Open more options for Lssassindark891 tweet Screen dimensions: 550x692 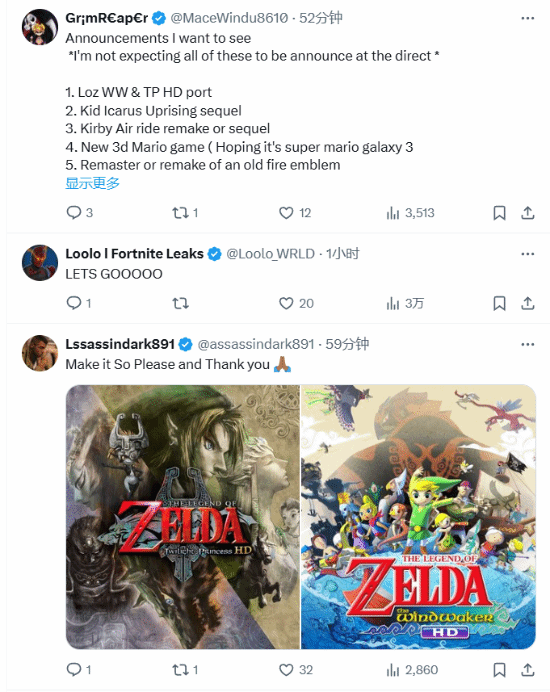(527, 344)
